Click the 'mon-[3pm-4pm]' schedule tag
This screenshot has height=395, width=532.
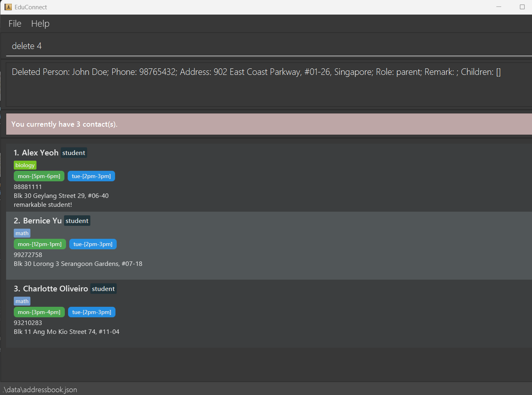tap(39, 312)
